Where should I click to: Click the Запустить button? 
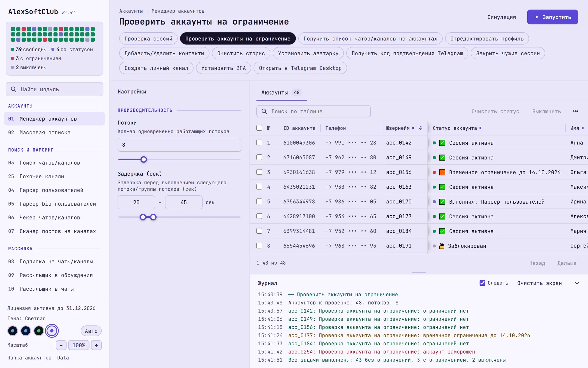[553, 17]
